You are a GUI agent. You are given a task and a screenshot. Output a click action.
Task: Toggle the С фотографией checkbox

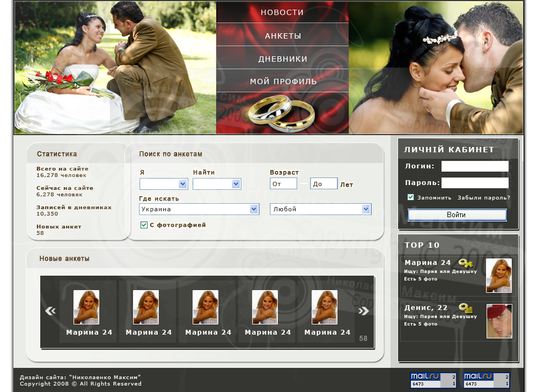pyautogui.click(x=144, y=225)
